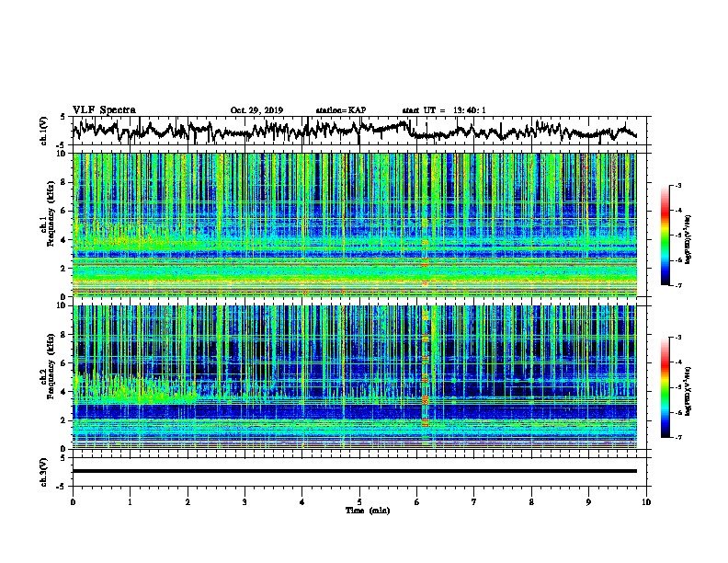The width and height of the screenshot is (728, 563).
Task: Click the "station=KAP" header label
Action: (x=341, y=110)
